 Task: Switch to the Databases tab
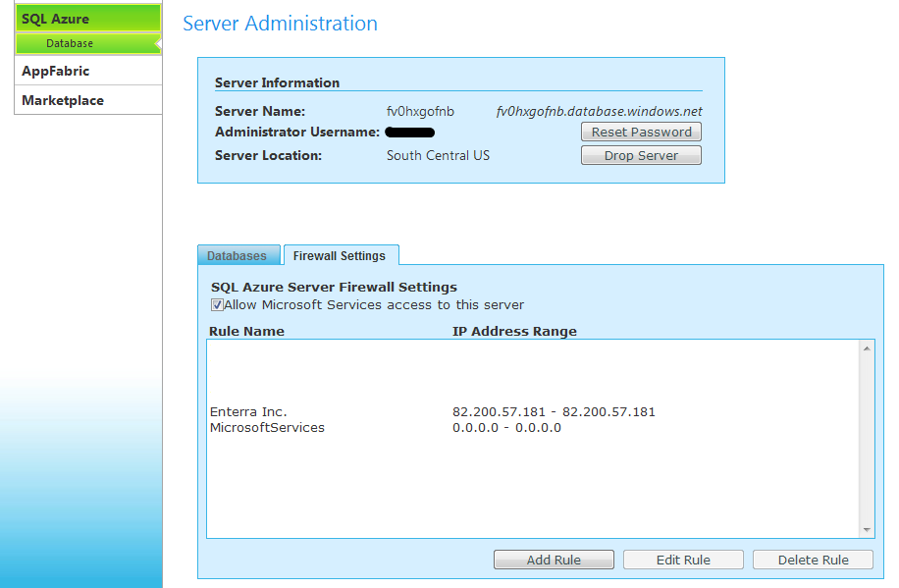238,256
